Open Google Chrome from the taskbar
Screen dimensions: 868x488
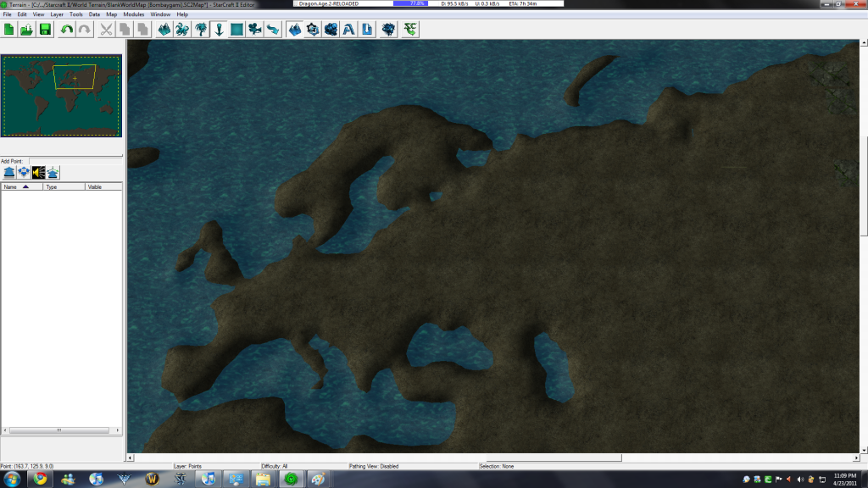[40, 480]
